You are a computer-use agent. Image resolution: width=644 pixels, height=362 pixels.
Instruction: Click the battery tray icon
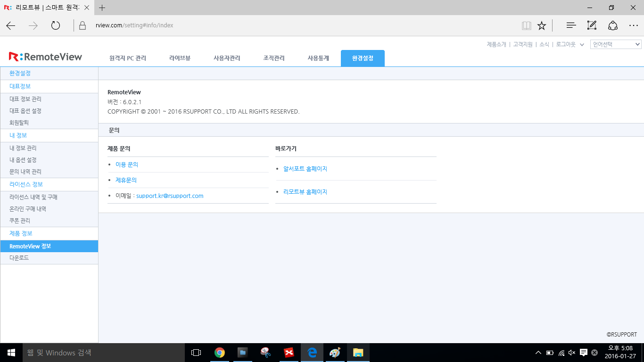coord(550,353)
